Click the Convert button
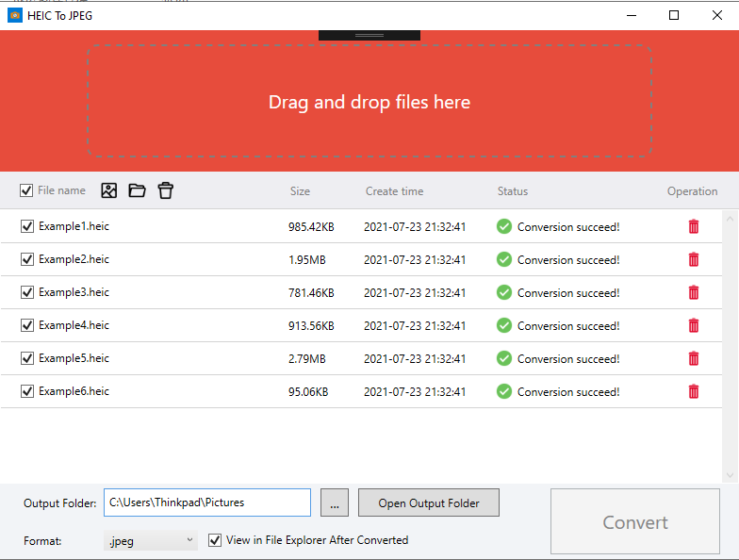This screenshot has height=560, width=739. [x=635, y=521]
